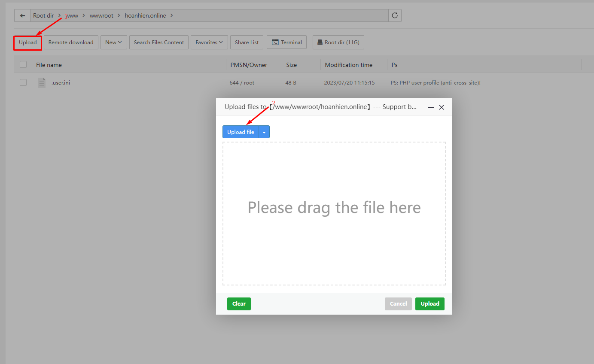Screen dimensions: 594x364
Task: Expand the Favorites dropdown
Action: [209, 42]
